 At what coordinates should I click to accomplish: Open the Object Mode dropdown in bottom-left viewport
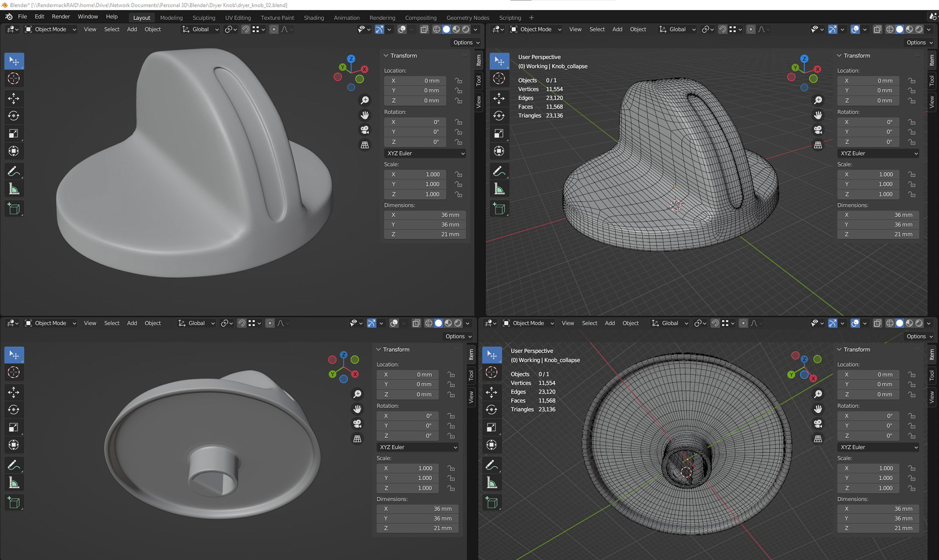pyautogui.click(x=50, y=323)
